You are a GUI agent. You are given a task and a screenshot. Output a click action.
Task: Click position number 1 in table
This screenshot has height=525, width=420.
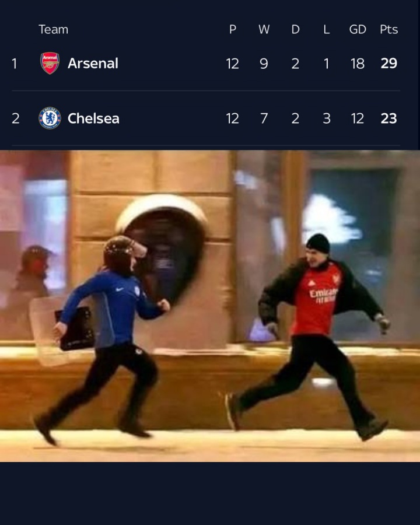pyautogui.click(x=15, y=63)
